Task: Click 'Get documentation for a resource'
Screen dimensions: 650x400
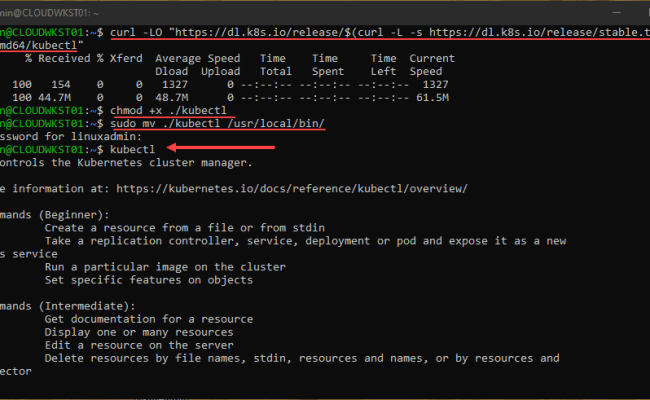Action: point(149,319)
